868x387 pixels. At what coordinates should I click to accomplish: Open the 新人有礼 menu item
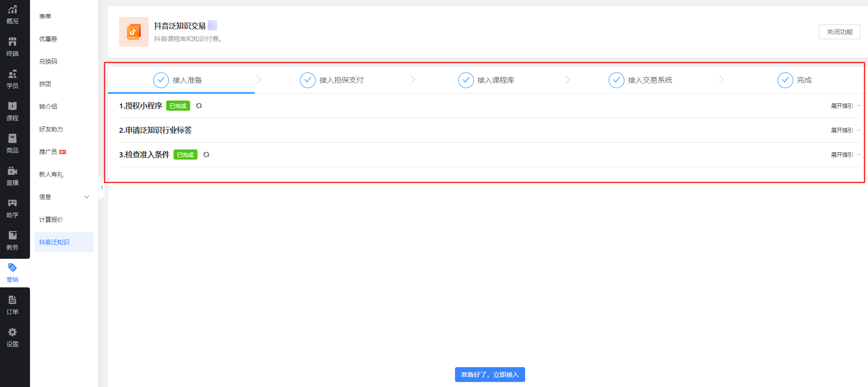pyautogui.click(x=51, y=174)
